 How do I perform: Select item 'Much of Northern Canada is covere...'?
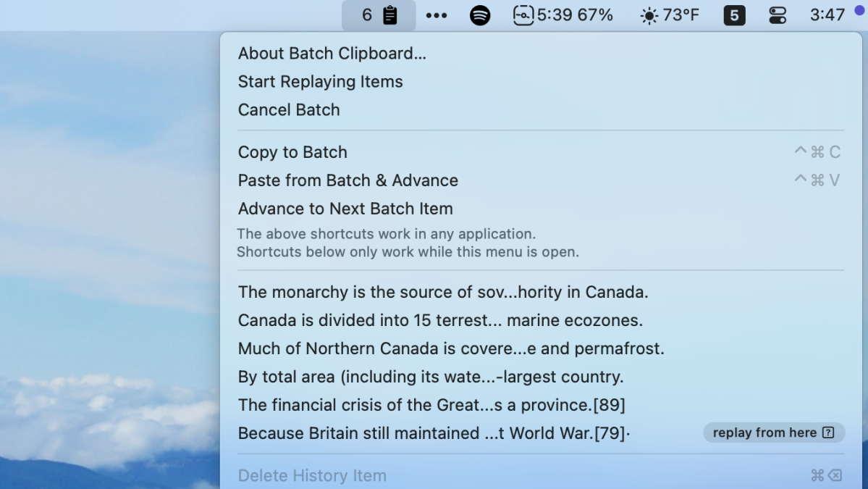click(541, 348)
